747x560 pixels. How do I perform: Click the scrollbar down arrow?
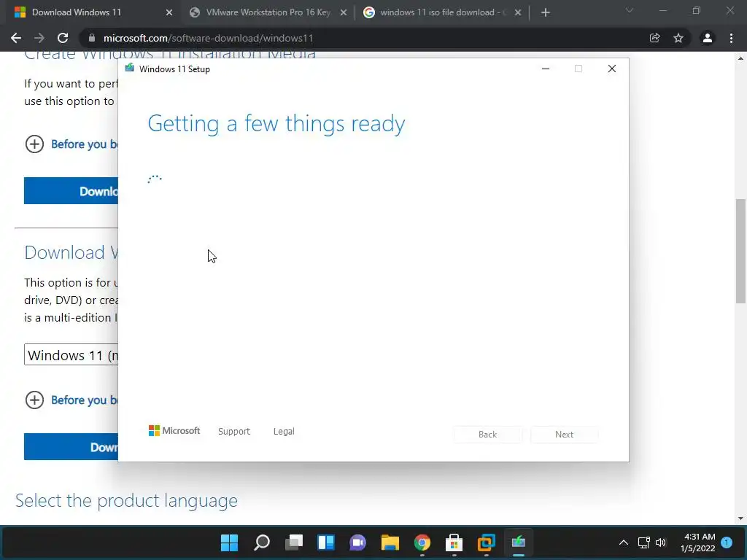point(740,518)
